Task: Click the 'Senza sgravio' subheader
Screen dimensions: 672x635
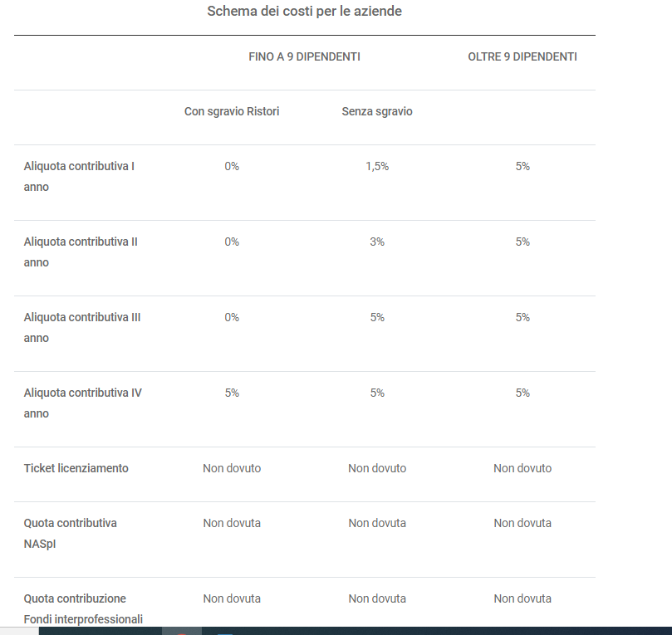Action: coord(377,111)
